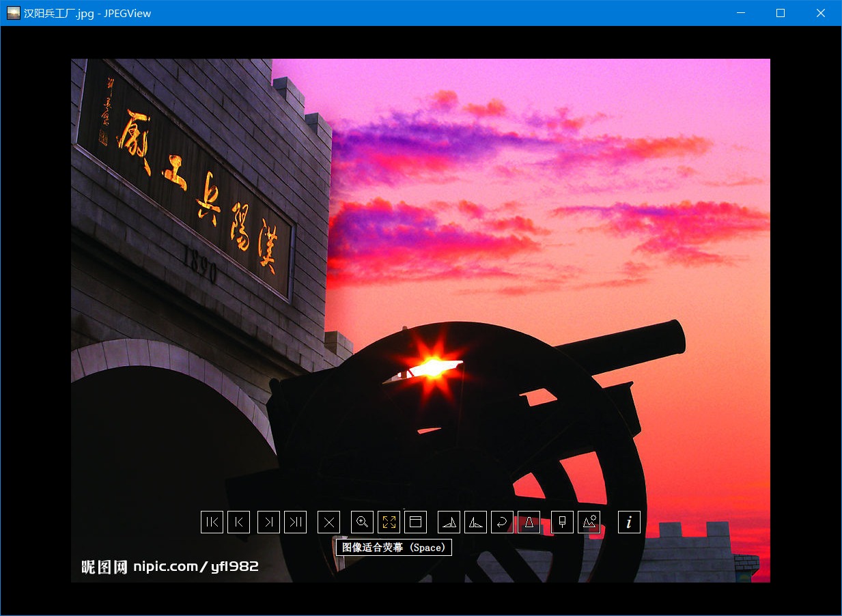
Task: Maximize the JPEGView window
Action: tap(781, 13)
